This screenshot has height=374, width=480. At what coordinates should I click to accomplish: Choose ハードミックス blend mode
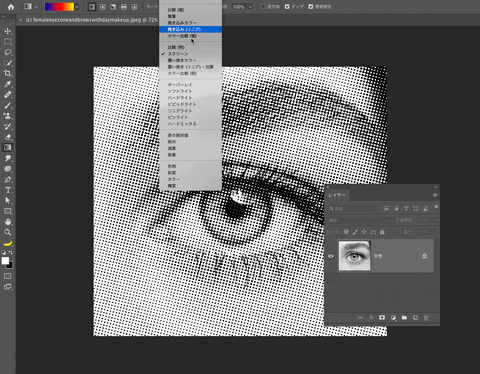click(190, 124)
